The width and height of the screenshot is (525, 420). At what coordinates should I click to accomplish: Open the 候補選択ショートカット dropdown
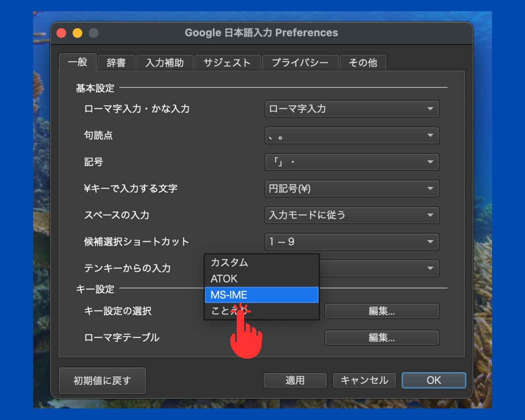(x=352, y=241)
